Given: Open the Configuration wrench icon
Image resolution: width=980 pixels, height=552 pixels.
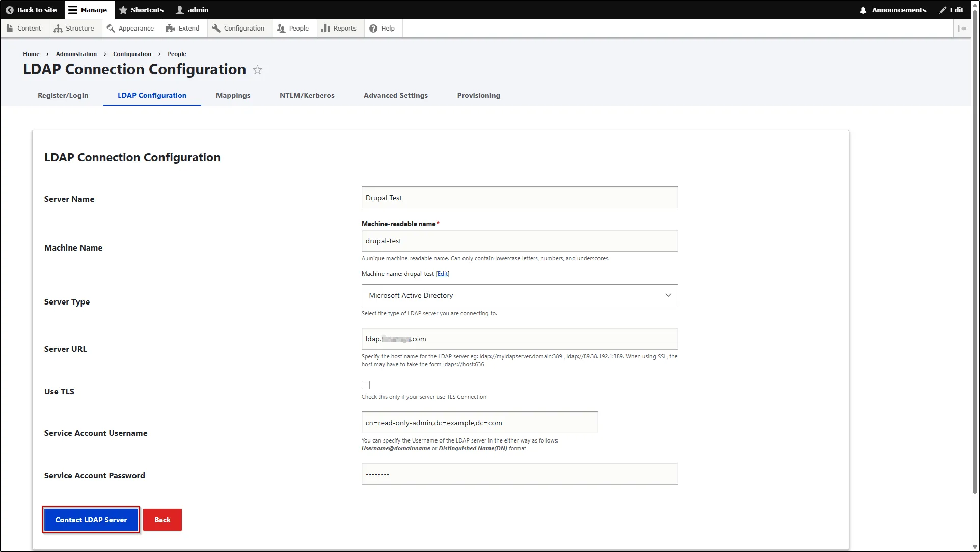Looking at the screenshot, I should pyautogui.click(x=216, y=28).
